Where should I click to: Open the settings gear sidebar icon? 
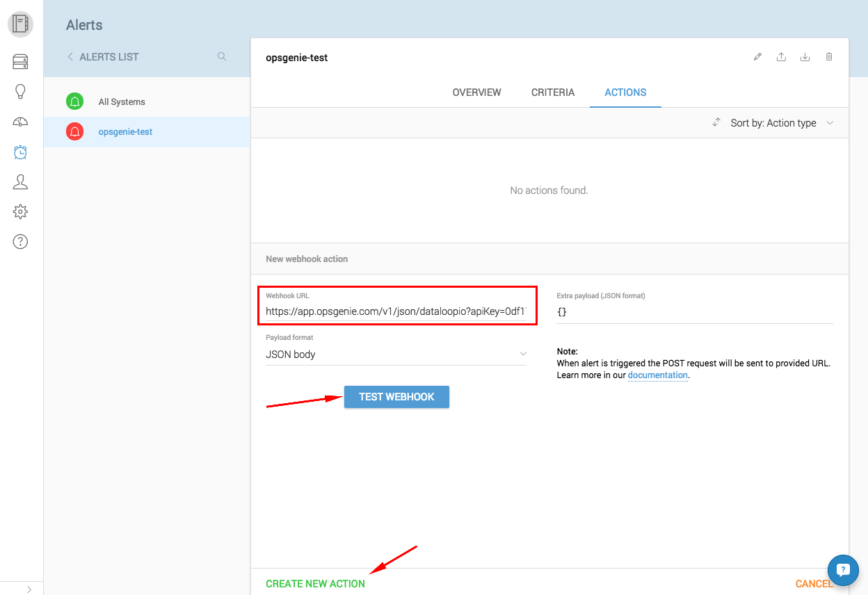(x=21, y=212)
